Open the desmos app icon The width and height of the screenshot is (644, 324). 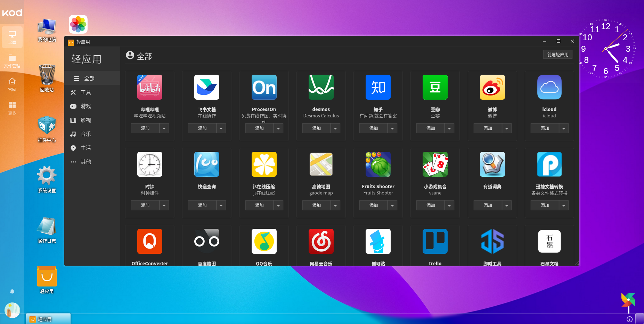pyautogui.click(x=321, y=87)
